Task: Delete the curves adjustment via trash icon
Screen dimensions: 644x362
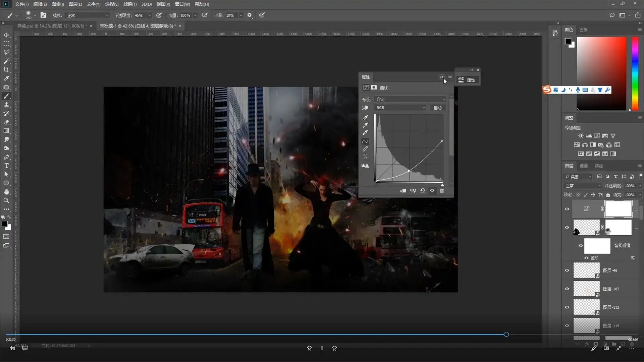Action: point(442,191)
